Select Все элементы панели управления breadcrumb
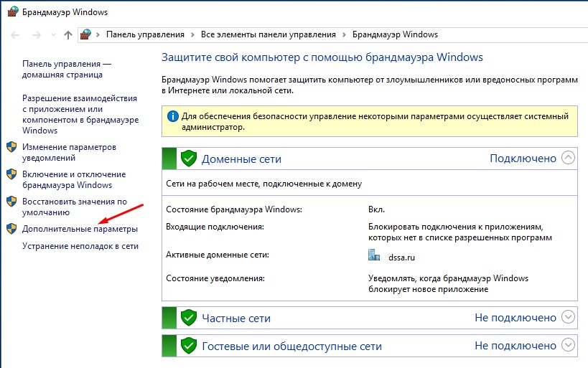 coord(269,34)
